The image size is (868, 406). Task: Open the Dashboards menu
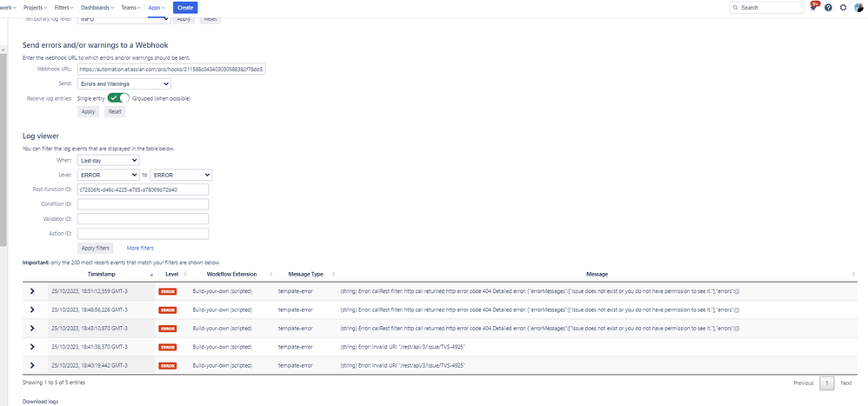(97, 8)
